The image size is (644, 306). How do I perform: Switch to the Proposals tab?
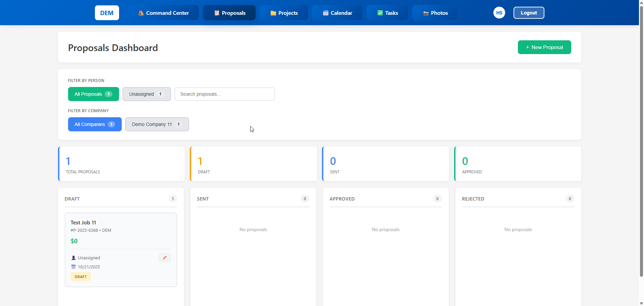tap(229, 13)
